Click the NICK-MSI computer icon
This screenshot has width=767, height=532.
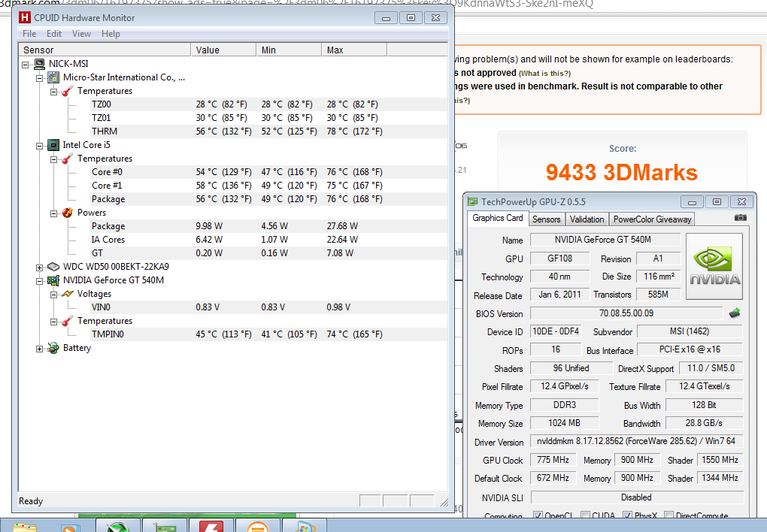[40, 64]
